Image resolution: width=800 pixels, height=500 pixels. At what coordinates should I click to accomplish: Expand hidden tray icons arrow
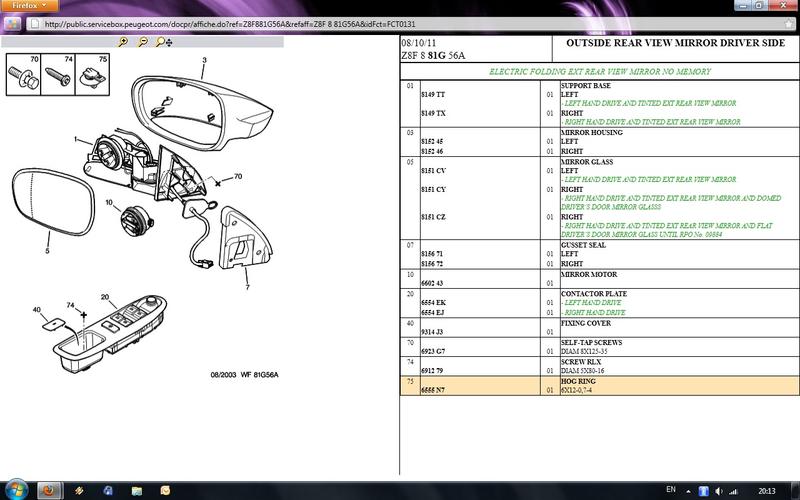point(688,491)
